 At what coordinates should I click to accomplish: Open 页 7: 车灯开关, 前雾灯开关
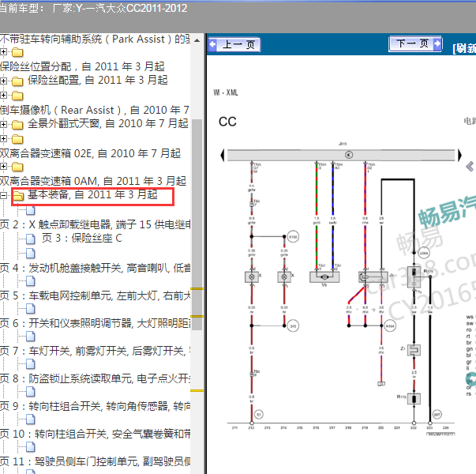(x=96, y=351)
